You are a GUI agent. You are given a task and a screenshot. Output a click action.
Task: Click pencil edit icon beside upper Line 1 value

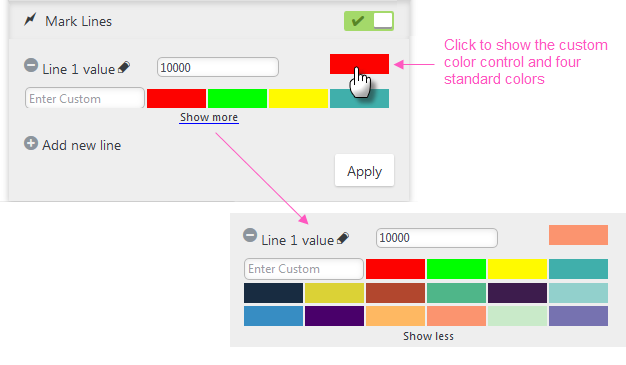coord(124,67)
